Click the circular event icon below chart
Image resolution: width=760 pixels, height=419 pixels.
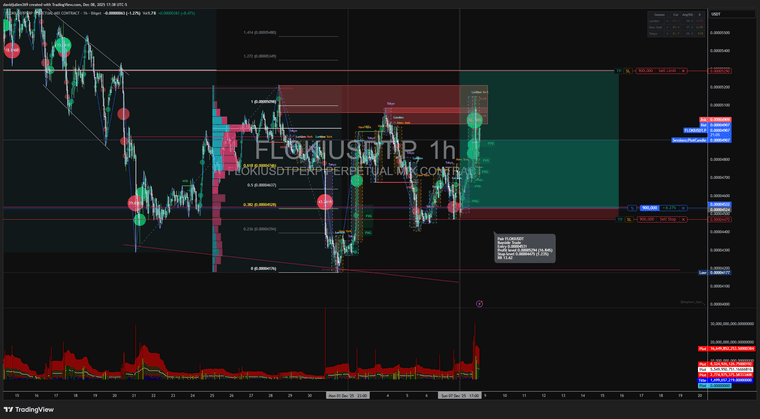click(479, 303)
